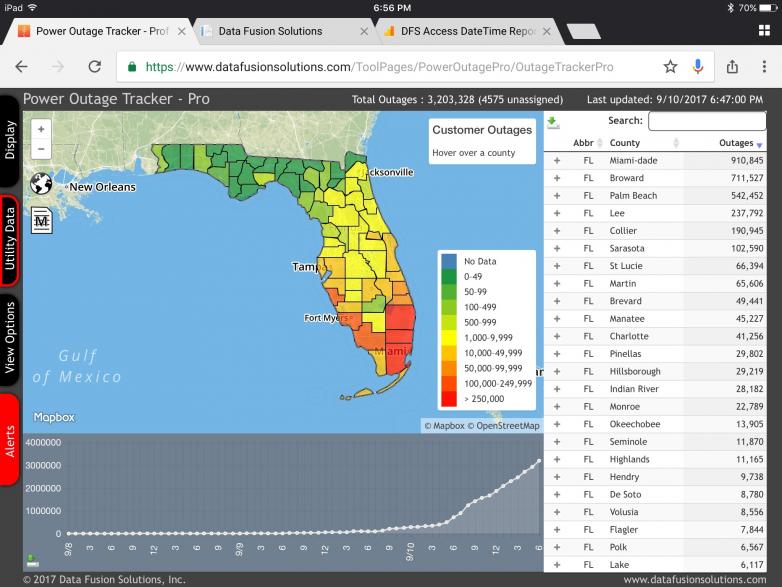Click the > 250,000 red legend swatch
This screenshot has width=782, height=587.
tap(449, 399)
